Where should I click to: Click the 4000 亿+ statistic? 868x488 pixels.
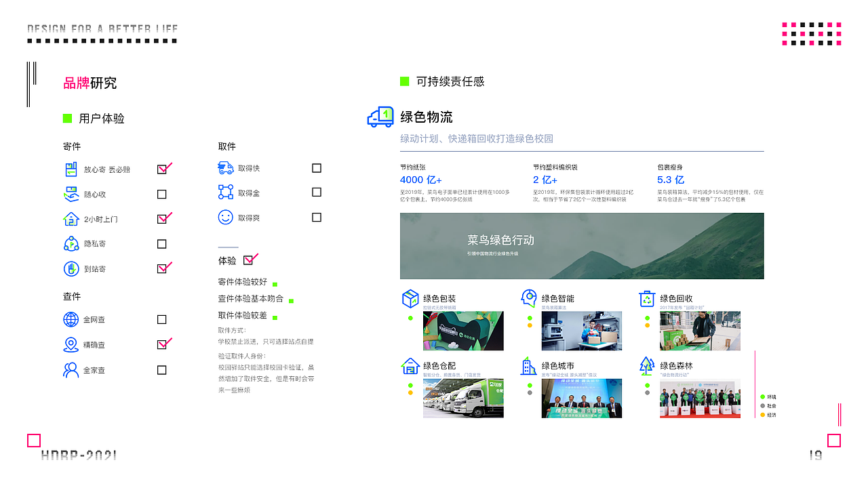(x=420, y=180)
